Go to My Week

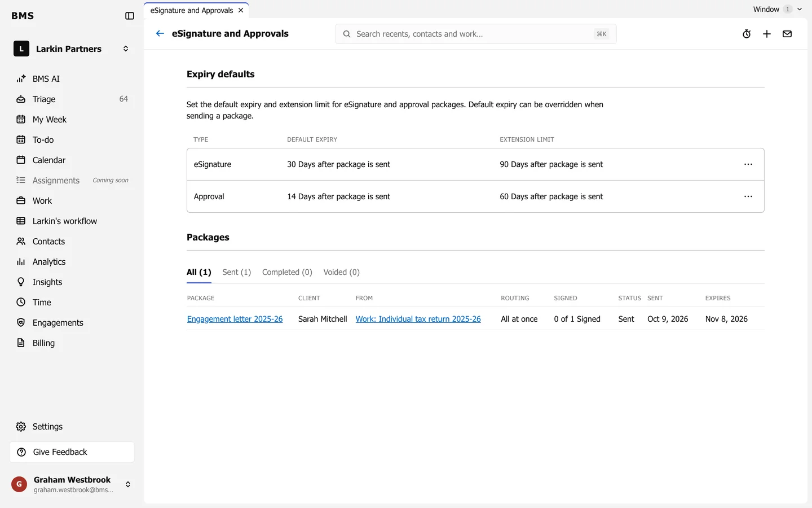(72, 119)
